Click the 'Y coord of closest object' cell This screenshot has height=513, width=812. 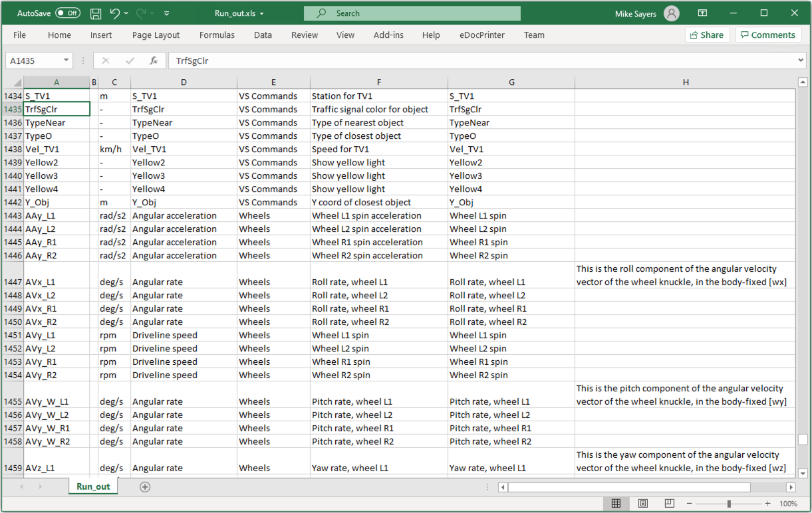[379, 202]
